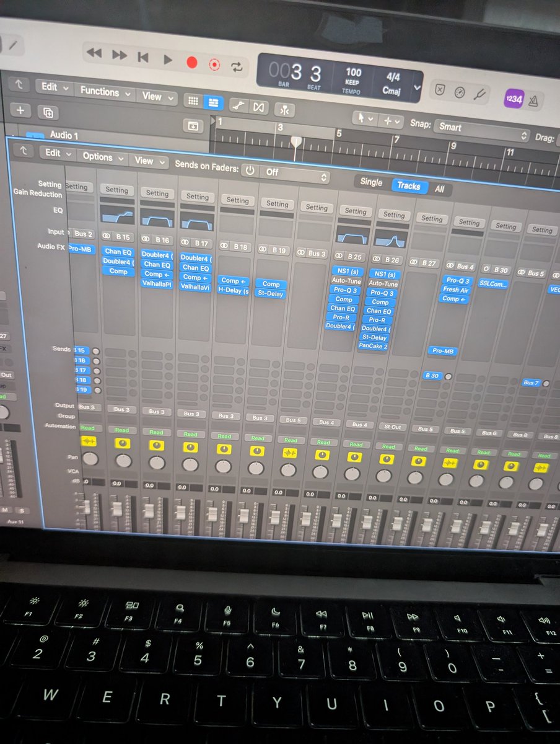Open the main window View menu
The width and height of the screenshot is (560, 744).
(x=156, y=96)
